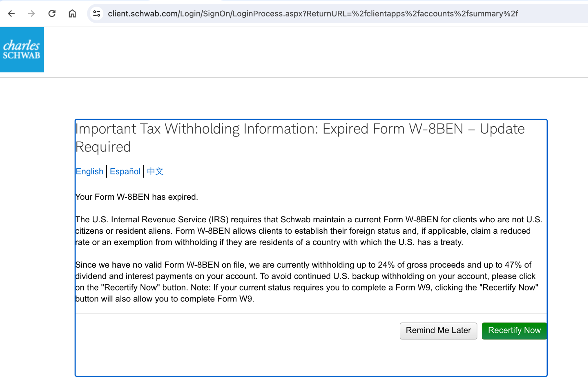Focus the client.schwab.com address bar
Image resolution: width=588 pixels, height=387 pixels.
click(x=313, y=14)
